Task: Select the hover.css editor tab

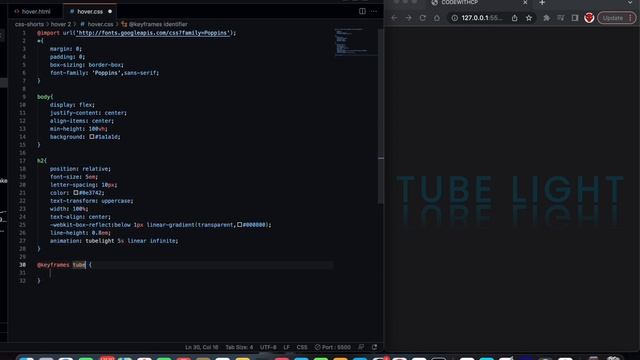Action: click(x=90, y=11)
